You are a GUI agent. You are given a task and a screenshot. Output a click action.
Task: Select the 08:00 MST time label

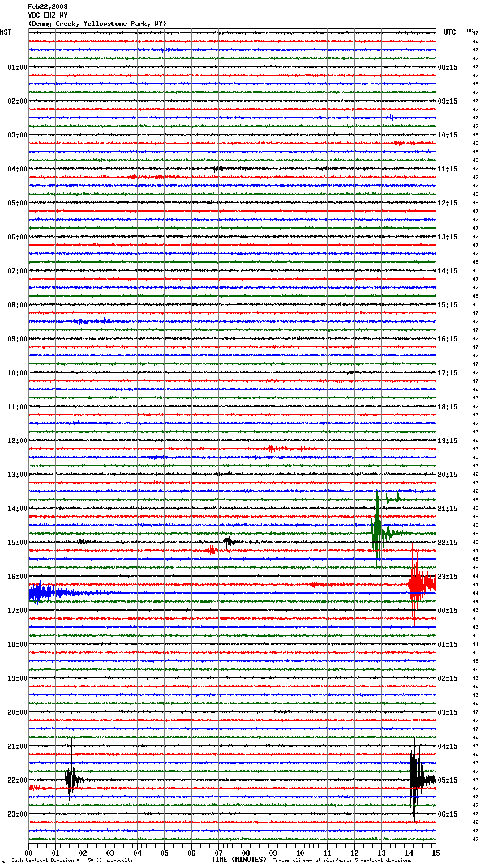(x=18, y=305)
